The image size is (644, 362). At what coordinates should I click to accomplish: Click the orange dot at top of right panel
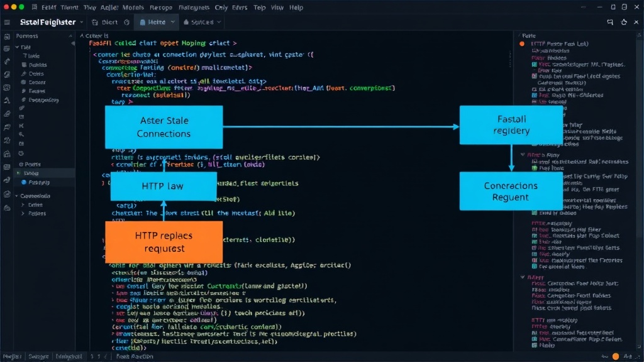(x=522, y=44)
